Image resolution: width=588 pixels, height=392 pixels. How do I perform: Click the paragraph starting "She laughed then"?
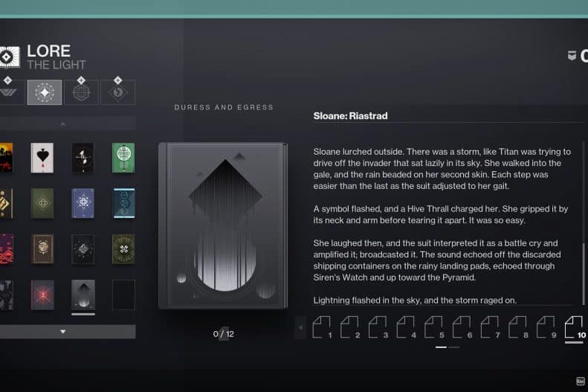tap(437, 260)
